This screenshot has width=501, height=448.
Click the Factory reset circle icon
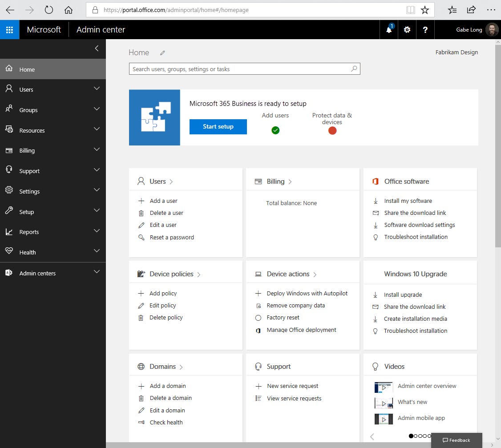click(x=259, y=317)
